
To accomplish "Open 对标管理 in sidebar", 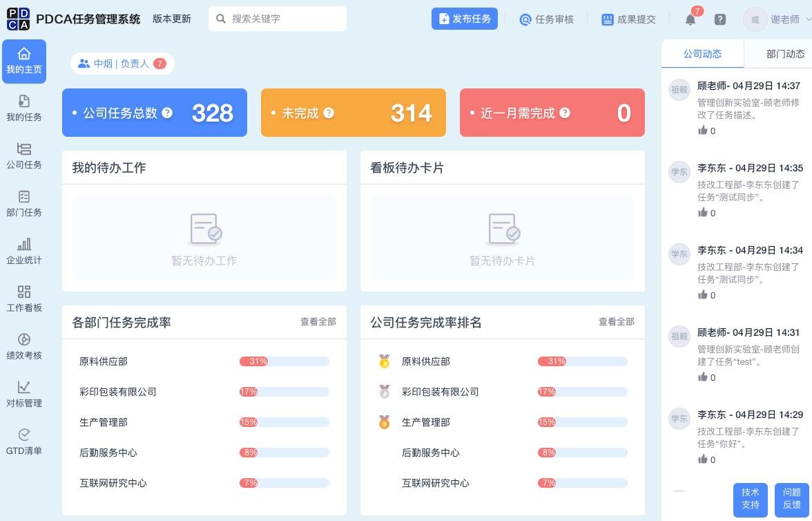I will coord(23,395).
